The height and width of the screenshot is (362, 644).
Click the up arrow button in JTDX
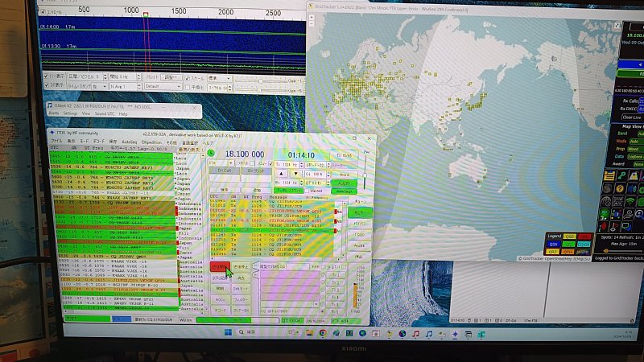pyautogui.click(x=281, y=174)
